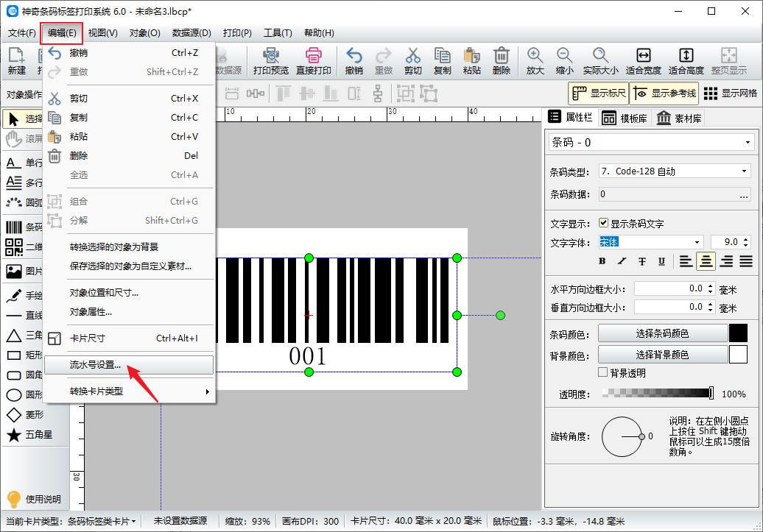Select the five-pointed star tool (五角星)
763x532 pixels.
(x=29, y=435)
